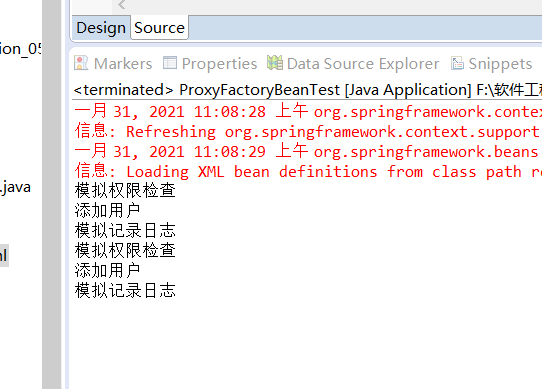Click the editor scroll-left arrow
Viewport: 542px width, 389px height.
click(121, 4)
